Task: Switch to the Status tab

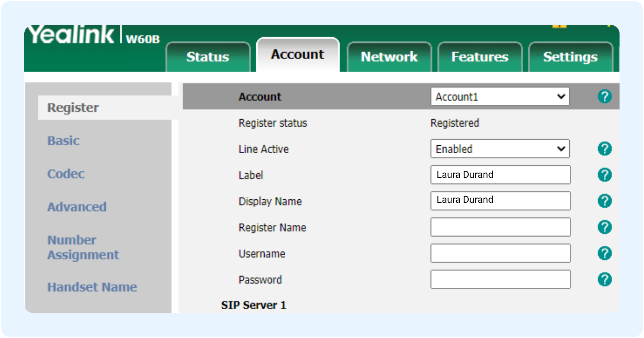Action: 208,57
